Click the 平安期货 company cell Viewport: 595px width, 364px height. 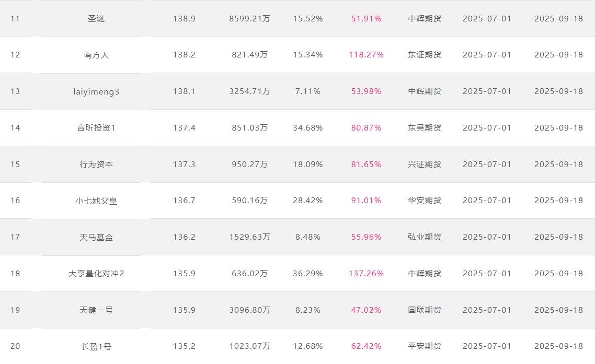pos(425,346)
